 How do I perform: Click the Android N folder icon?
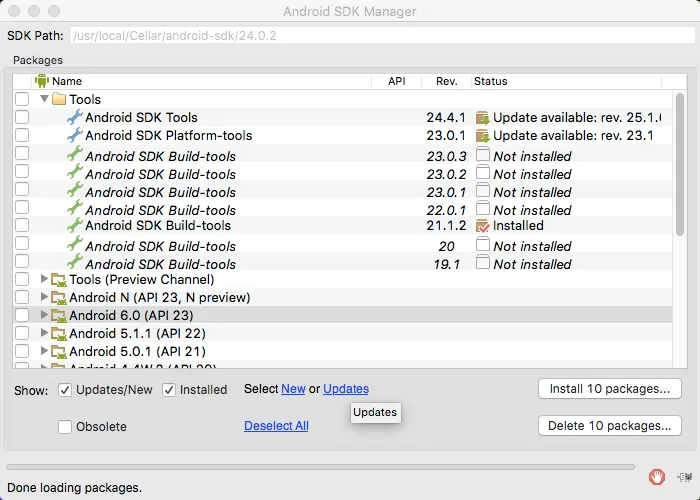[x=58, y=298]
